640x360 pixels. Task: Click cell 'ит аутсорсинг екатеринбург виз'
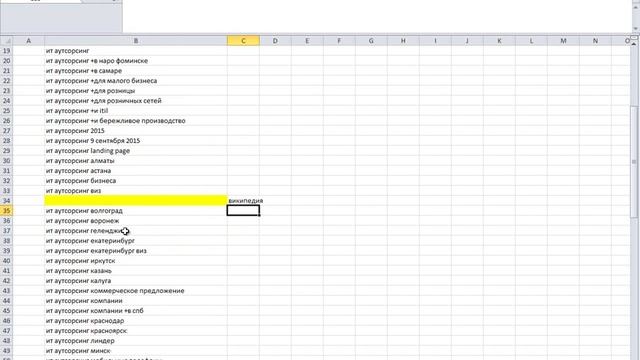(136, 251)
